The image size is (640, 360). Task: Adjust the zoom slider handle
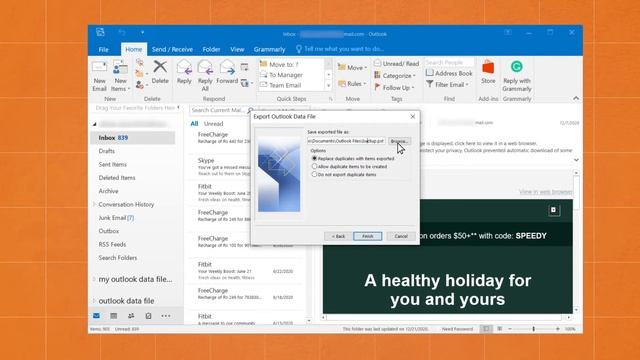533,329
